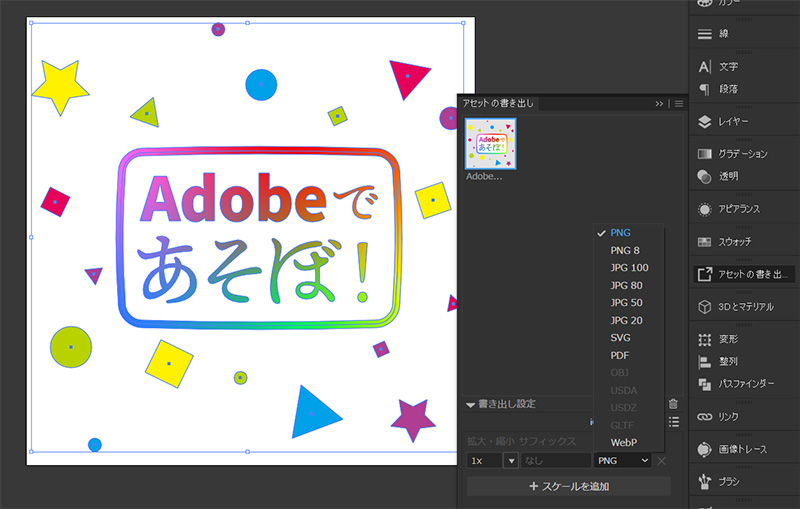Click the 1x scale input field
Viewport: 800px width, 509px height.
[485, 461]
